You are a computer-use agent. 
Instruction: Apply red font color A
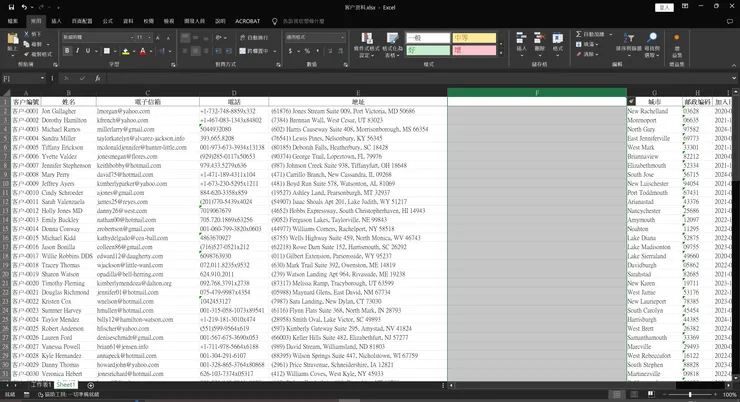[x=143, y=51]
